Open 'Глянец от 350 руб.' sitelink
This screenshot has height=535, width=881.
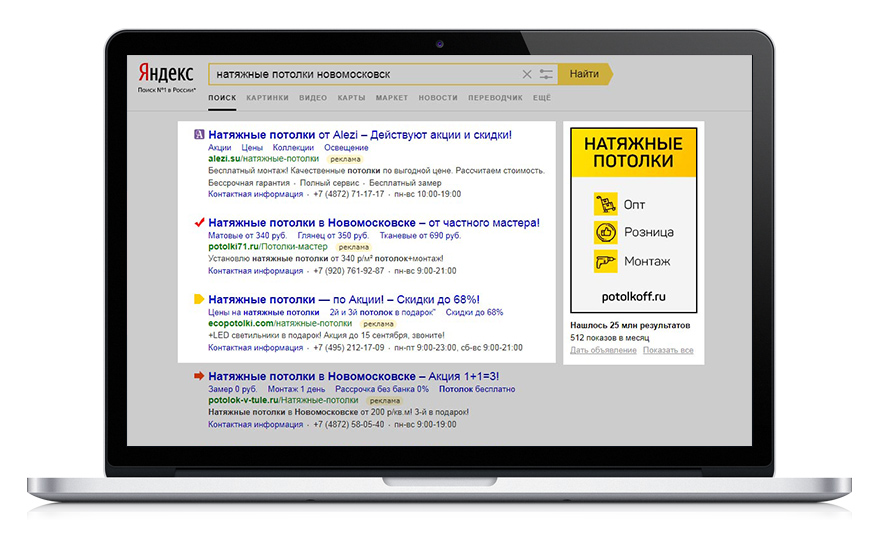pyautogui.click(x=333, y=235)
